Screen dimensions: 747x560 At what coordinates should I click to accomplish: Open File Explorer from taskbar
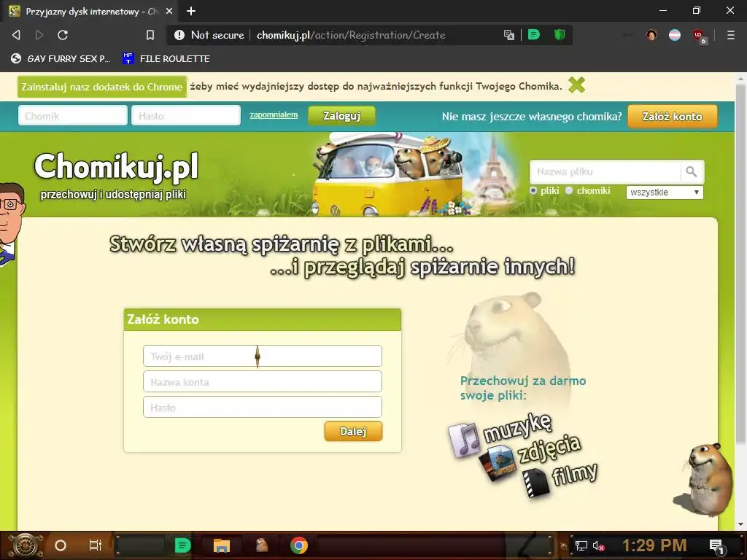tap(222, 545)
